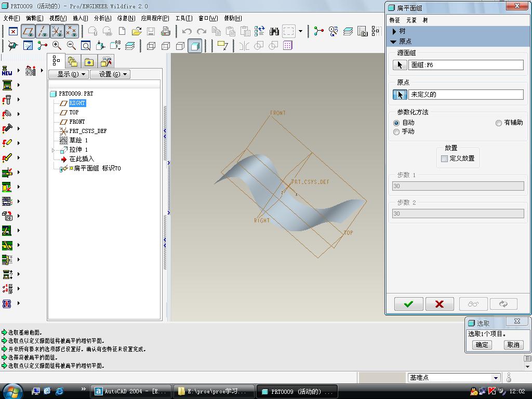Open the folder browser tab icon
Screen dimensions: 532x399
[x=73, y=62]
